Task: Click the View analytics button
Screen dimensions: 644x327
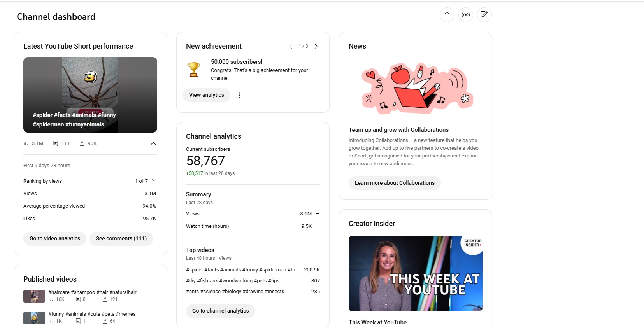Action: point(206,95)
